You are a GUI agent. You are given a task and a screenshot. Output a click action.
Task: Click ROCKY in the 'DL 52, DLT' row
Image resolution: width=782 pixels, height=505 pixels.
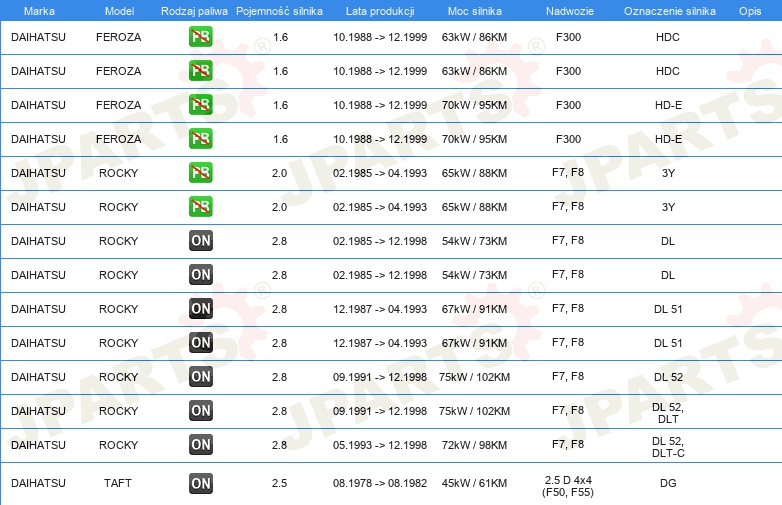(118, 411)
